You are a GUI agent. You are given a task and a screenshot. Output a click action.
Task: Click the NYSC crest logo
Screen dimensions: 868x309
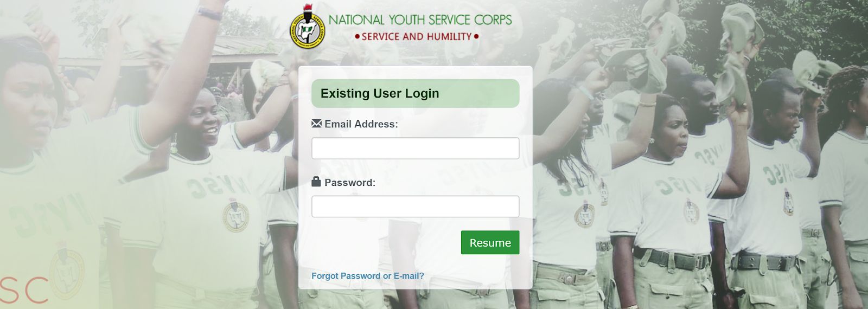[x=308, y=27]
